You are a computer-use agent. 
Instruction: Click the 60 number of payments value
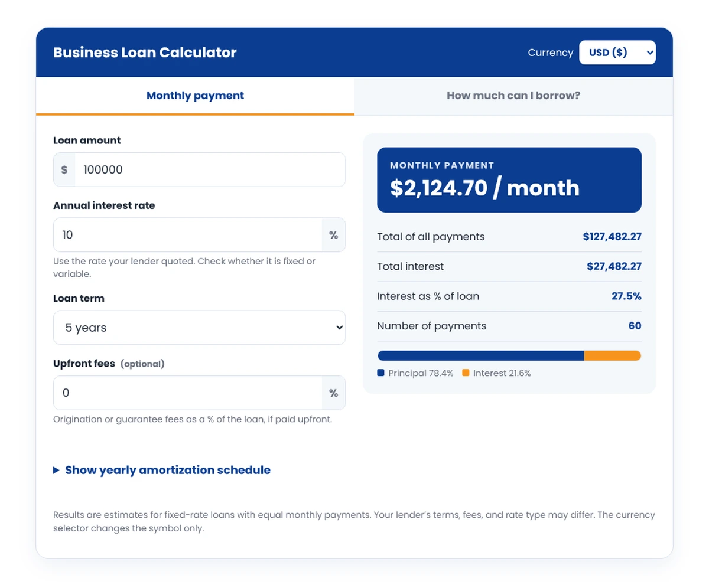tap(635, 326)
